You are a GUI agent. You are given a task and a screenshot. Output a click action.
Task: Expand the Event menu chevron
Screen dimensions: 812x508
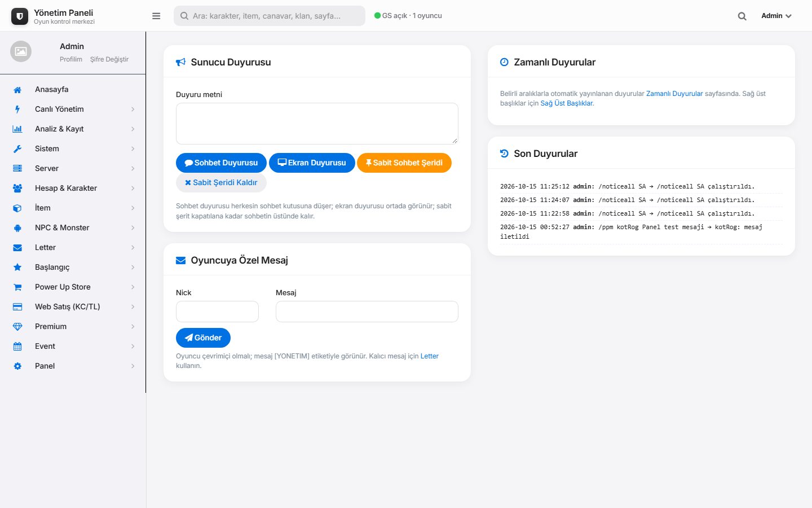pyautogui.click(x=133, y=347)
